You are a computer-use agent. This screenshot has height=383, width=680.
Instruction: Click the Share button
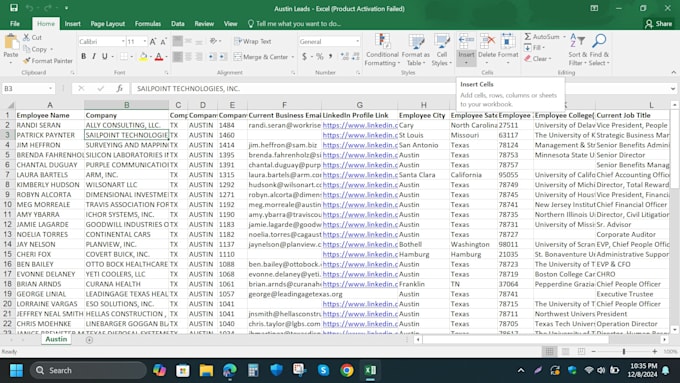coord(658,24)
